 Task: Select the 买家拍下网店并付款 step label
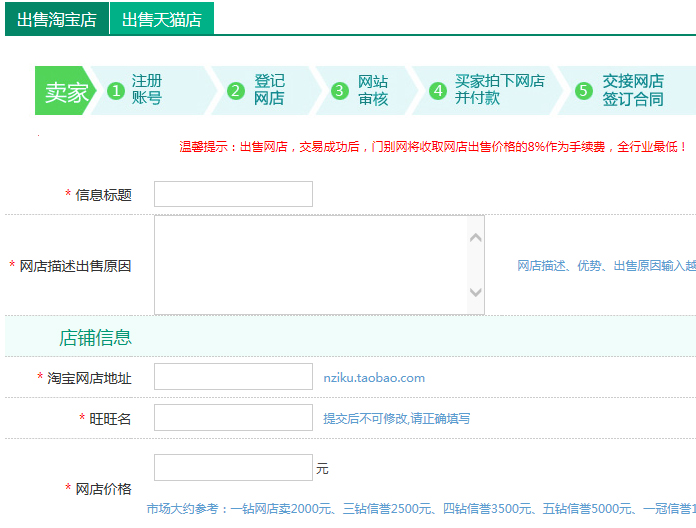500,90
